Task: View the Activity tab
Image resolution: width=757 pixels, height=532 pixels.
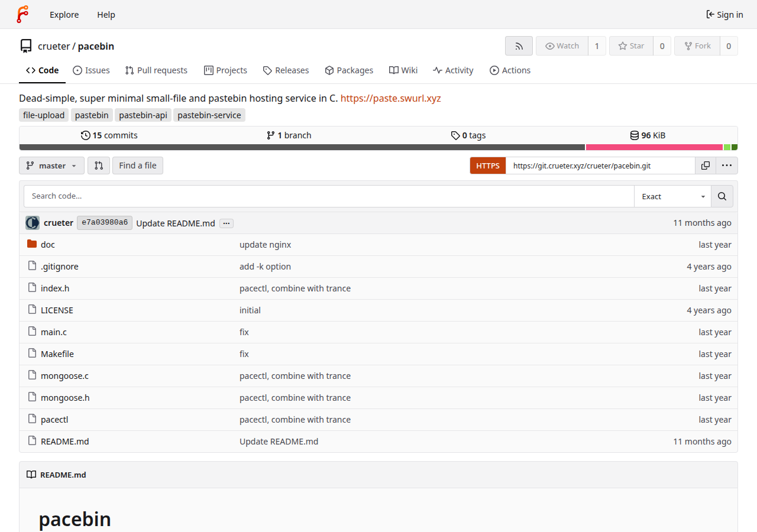Action: tap(453, 70)
